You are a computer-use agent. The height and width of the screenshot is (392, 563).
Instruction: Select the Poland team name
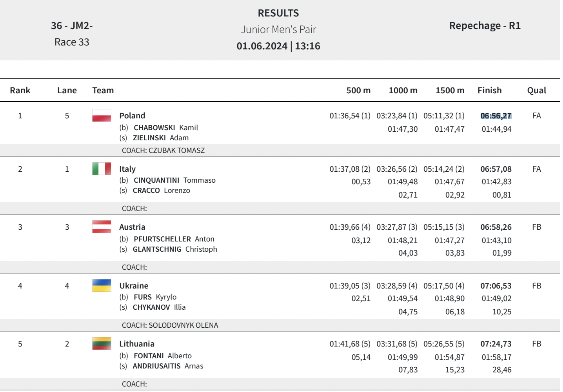[132, 116]
